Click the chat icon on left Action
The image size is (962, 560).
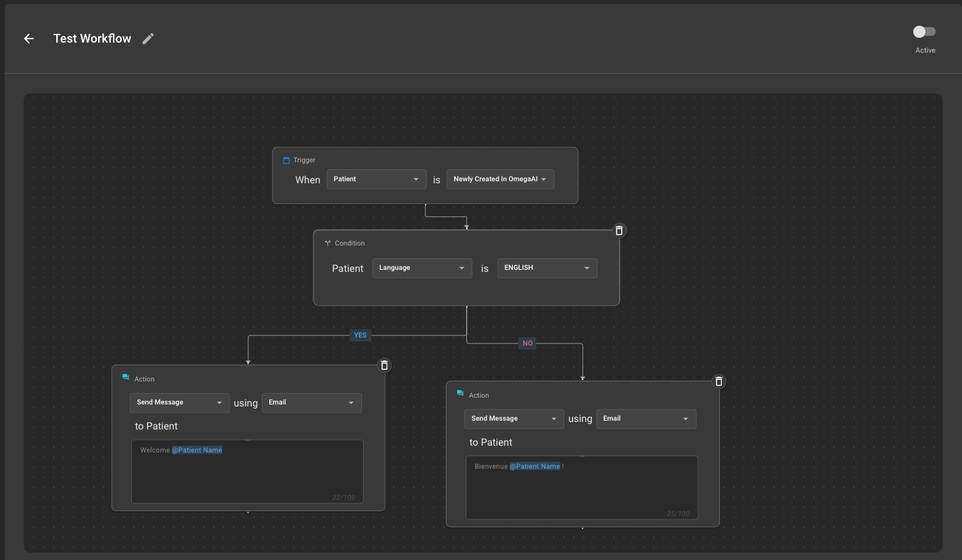pos(126,378)
